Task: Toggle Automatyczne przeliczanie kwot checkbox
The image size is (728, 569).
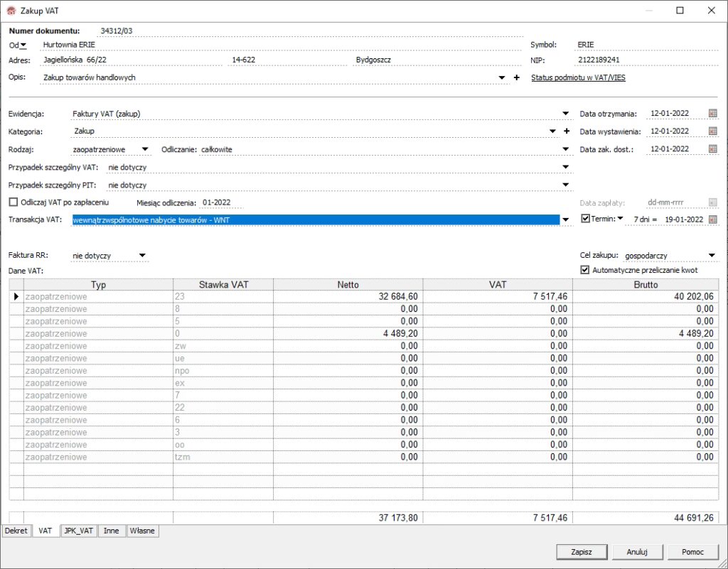Action: (586, 270)
